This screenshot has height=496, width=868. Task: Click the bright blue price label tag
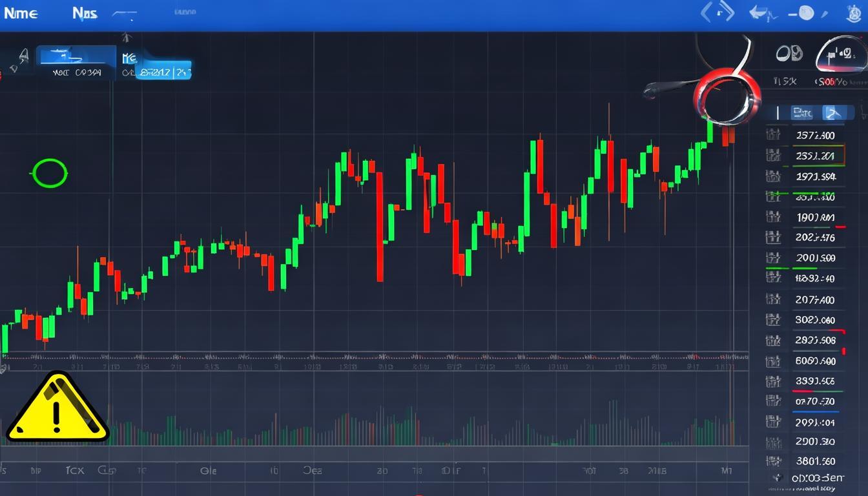pos(164,72)
